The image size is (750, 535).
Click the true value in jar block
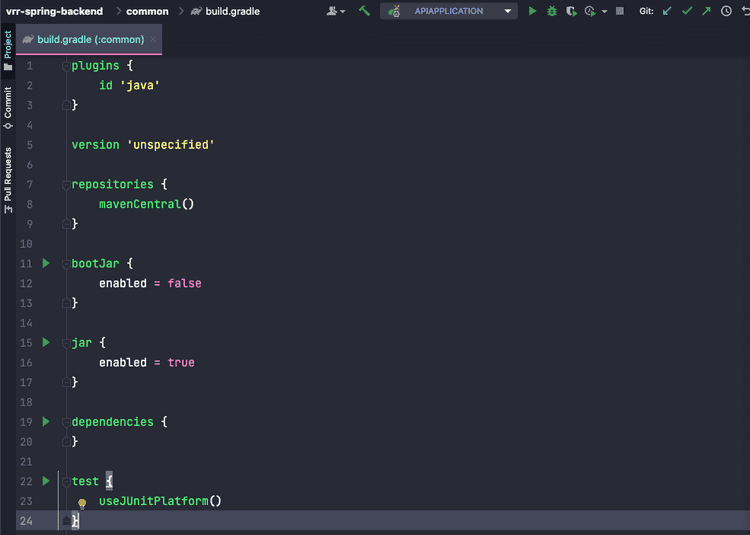pos(181,363)
